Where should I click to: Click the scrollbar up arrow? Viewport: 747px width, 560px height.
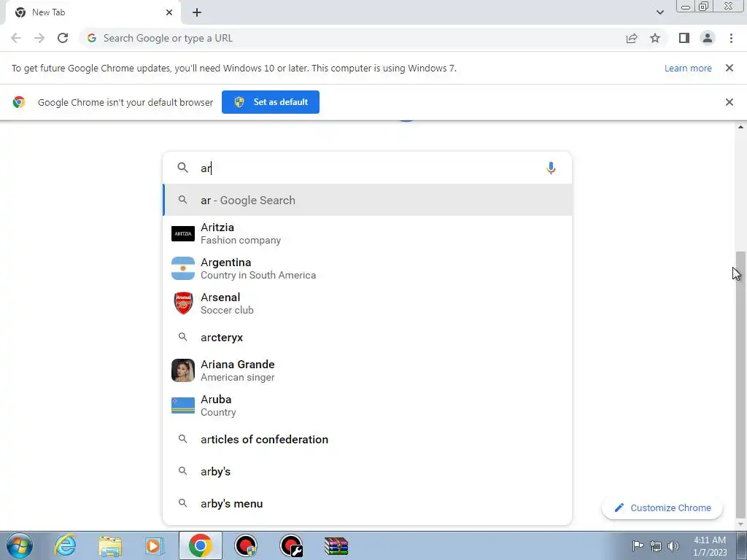click(x=740, y=127)
